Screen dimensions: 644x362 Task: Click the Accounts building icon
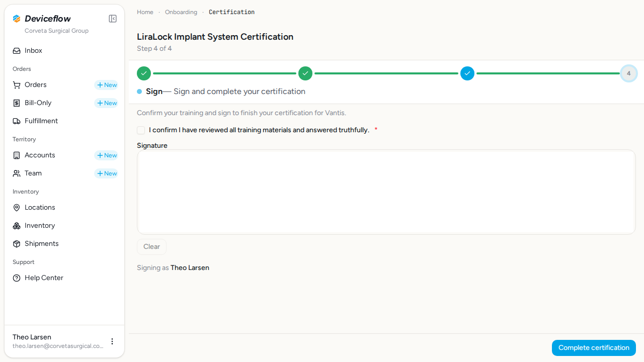(17, 155)
